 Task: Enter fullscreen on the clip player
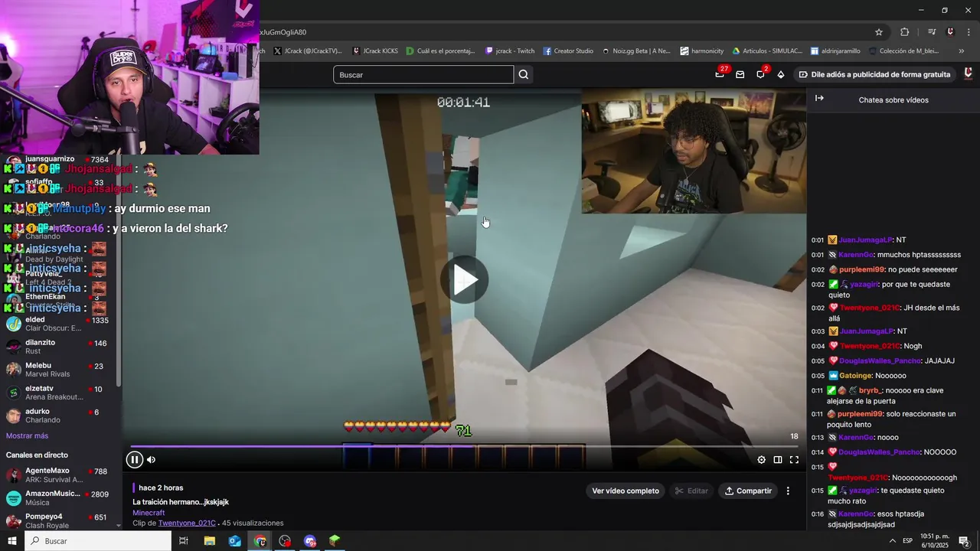(x=794, y=460)
